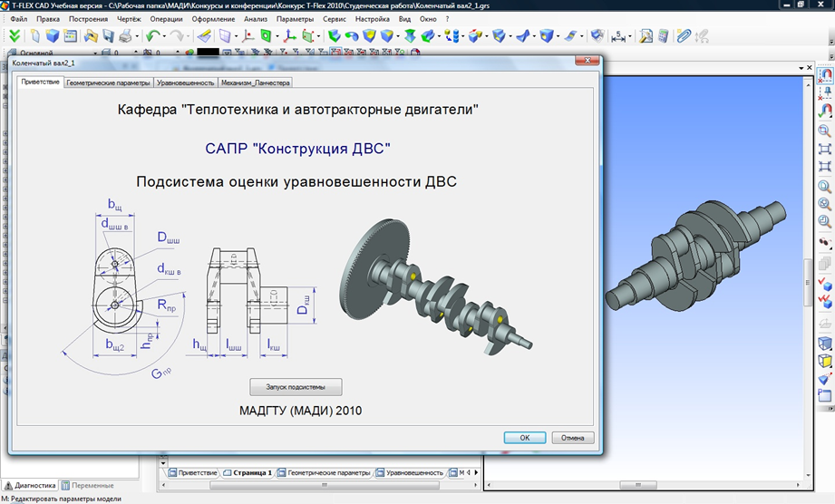This screenshot has width=835, height=504.
Task: Open the Сервис menu
Action: point(335,19)
